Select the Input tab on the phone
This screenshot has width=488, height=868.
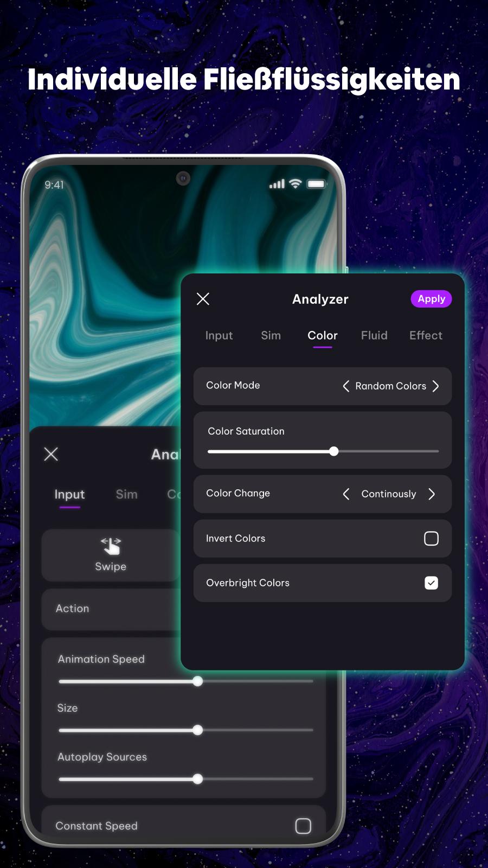coord(69,495)
